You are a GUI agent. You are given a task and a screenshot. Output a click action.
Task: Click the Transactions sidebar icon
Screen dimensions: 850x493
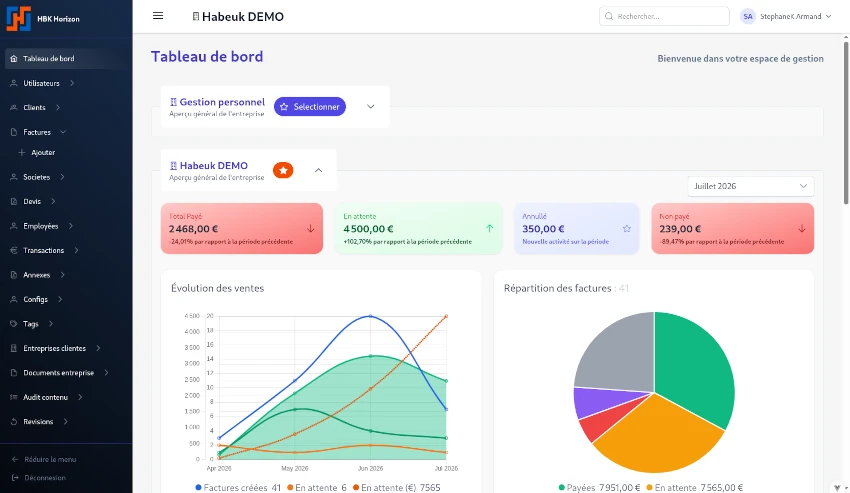pyautogui.click(x=14, y=250)
